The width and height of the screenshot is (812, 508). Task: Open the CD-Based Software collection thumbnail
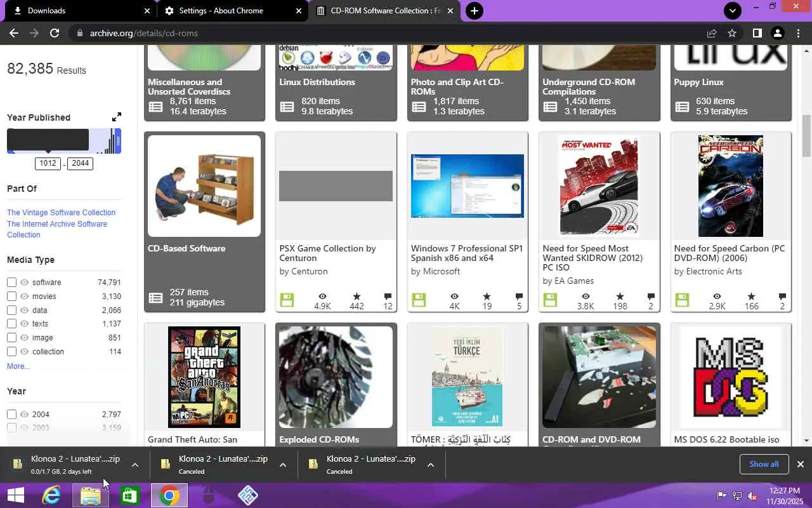204,186
